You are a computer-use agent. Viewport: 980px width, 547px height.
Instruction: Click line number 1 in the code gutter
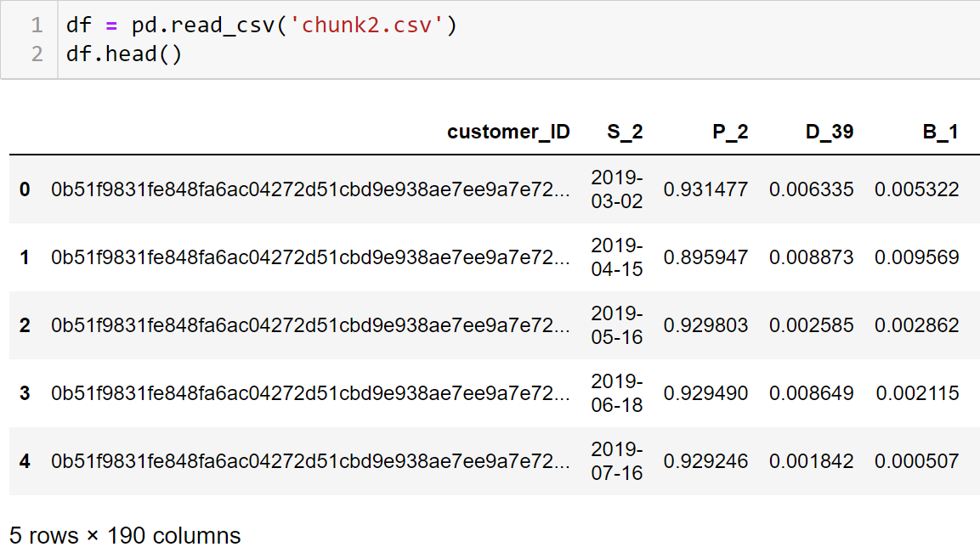[x=37, y=25]
